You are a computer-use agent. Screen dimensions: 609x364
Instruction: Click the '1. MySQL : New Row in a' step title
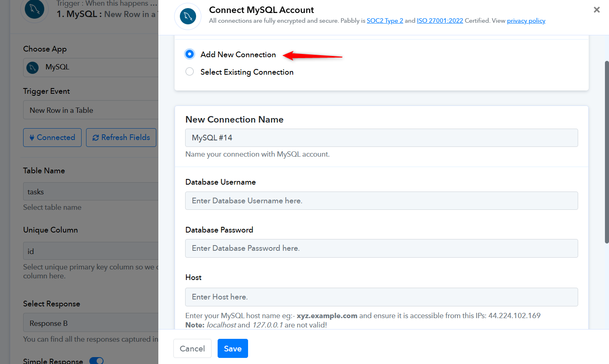click(106, 14)
